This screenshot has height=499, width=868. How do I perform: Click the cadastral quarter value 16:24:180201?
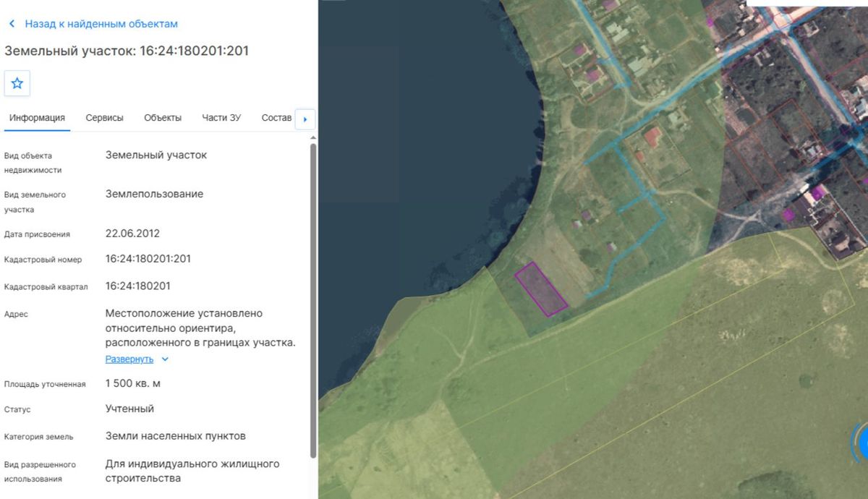(x=138, y=286)
